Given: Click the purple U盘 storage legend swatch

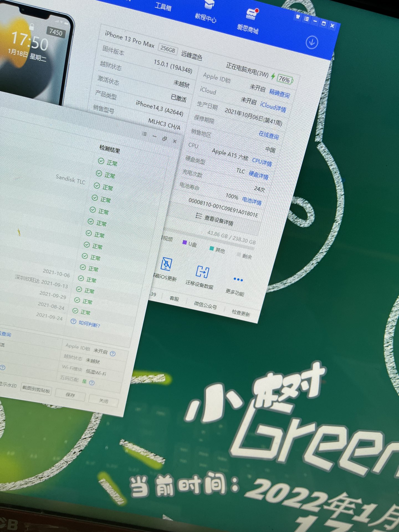Looking at the screenshot, I should pyautogui.click(x=185, y=242).
